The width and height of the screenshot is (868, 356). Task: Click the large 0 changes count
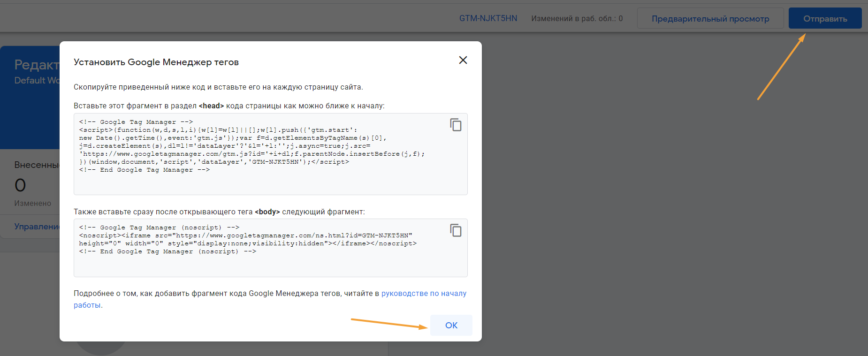(x=20, y=185)
